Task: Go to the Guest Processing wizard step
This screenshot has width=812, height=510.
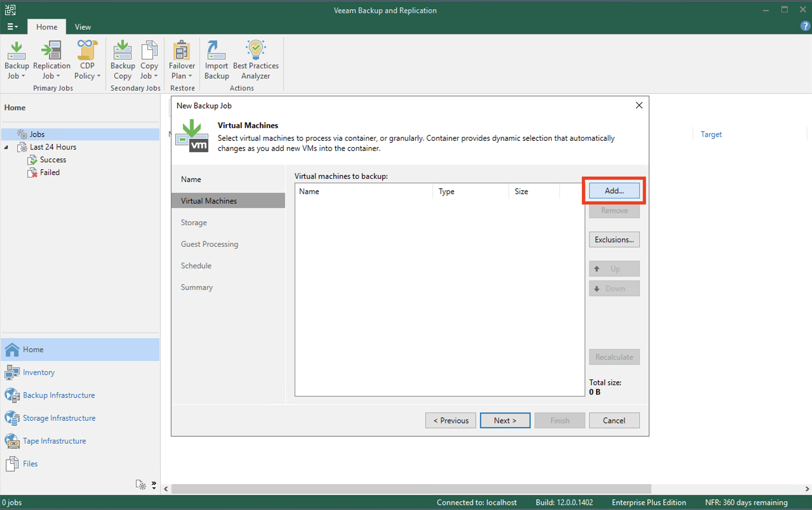Action: coord(209,244)
